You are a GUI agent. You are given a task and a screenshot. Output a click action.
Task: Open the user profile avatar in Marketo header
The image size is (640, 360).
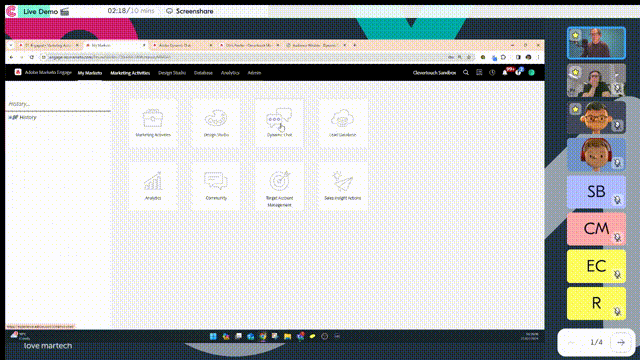tap(531, 73)
